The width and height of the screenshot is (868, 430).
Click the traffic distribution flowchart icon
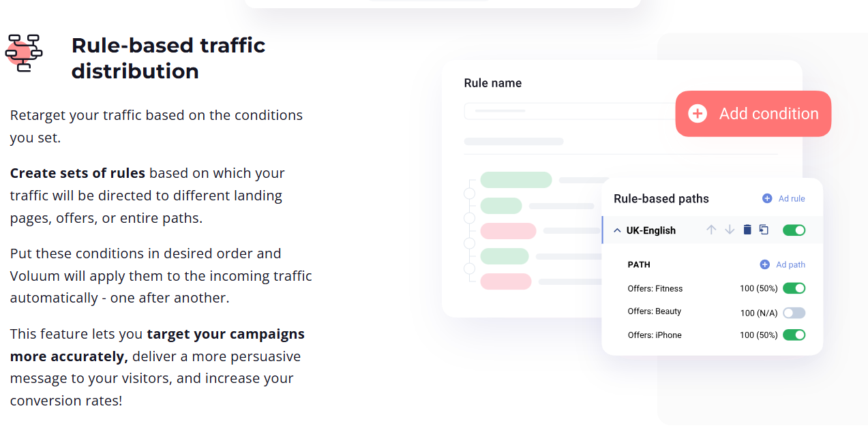[x=24, y=52]
